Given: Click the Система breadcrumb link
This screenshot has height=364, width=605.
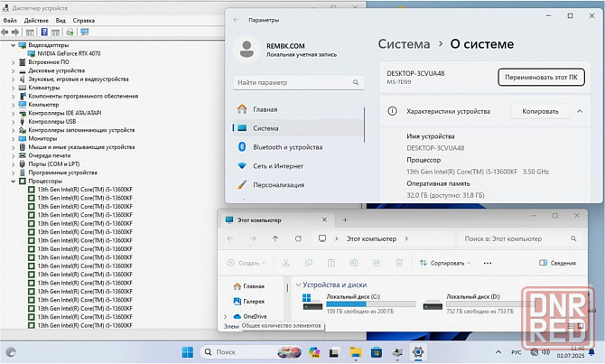Looking at the screenshot, I should (x=404, y=44).
